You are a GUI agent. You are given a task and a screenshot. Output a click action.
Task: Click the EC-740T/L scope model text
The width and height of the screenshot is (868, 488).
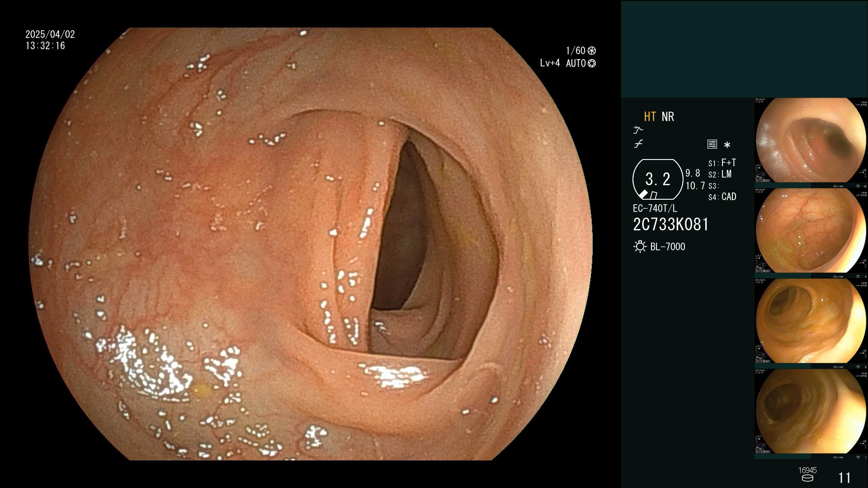tap(655, 208)
